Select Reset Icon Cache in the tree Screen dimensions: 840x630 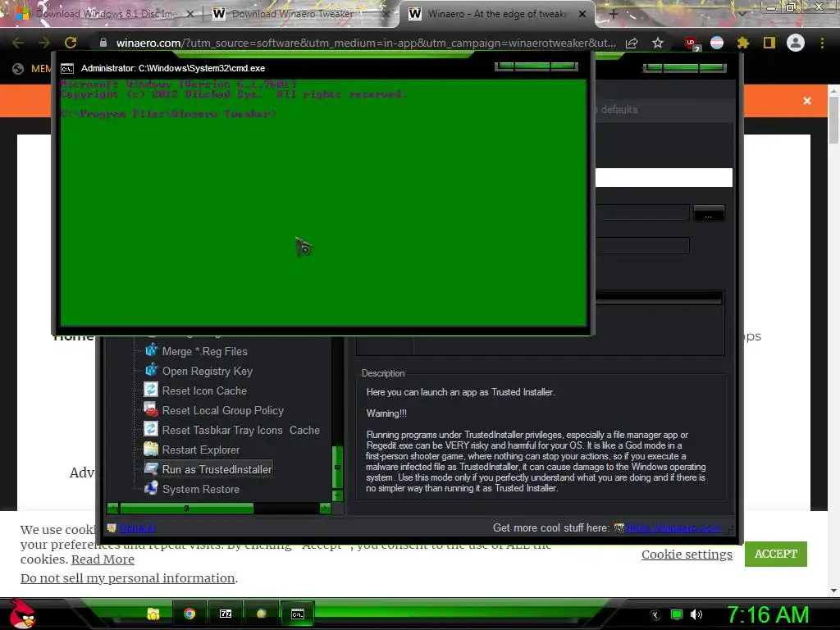pos(204,390)
